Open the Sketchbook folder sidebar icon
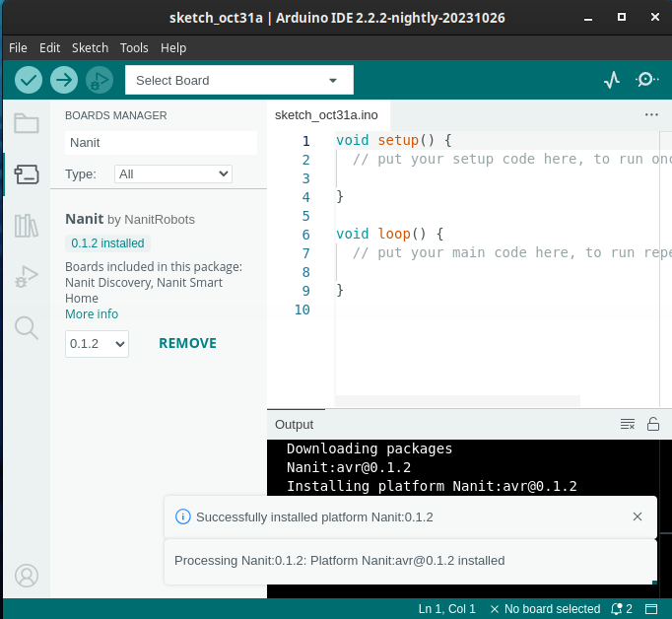The image size is (672, 619). [x=27, y=123]
